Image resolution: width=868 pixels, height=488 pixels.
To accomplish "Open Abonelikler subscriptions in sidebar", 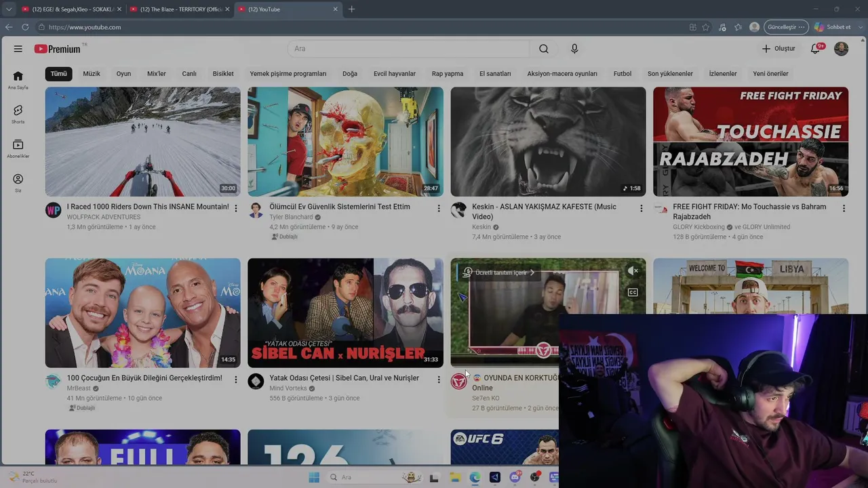I will [x=18, y=148].
